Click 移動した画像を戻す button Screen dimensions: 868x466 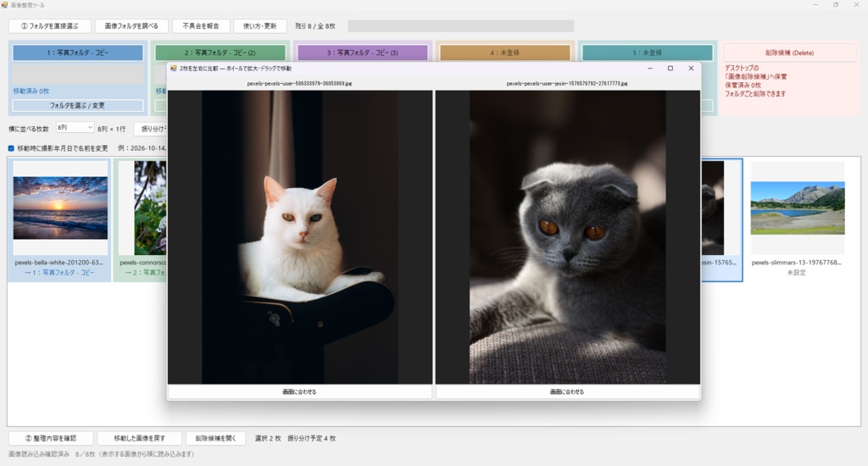click(x=140, y=438)
